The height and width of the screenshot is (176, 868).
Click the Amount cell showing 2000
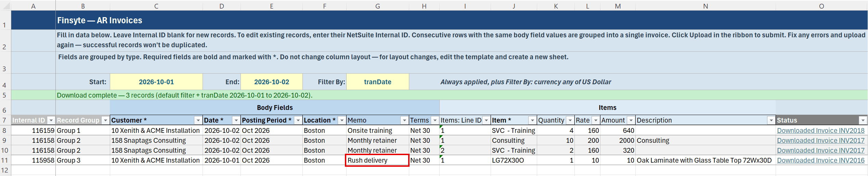coord(618,140)
